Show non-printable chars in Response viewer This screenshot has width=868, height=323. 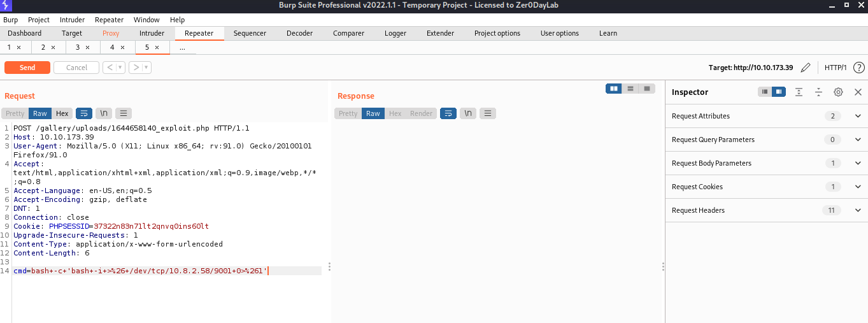point(468,113)
